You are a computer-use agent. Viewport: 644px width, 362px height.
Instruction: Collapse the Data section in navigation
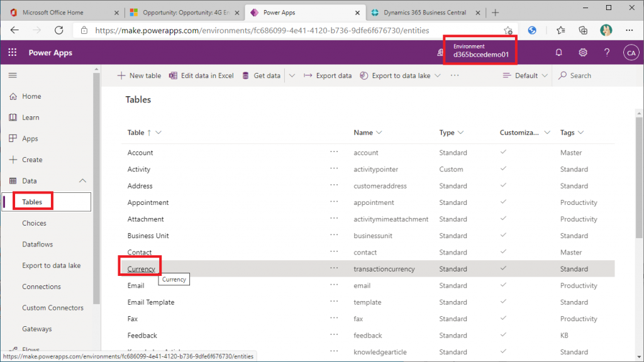[82, 180]
